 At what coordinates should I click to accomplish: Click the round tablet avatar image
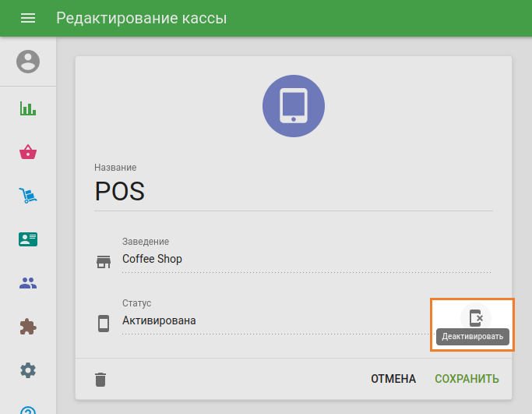pyautogui.click(x=294, y=106)
